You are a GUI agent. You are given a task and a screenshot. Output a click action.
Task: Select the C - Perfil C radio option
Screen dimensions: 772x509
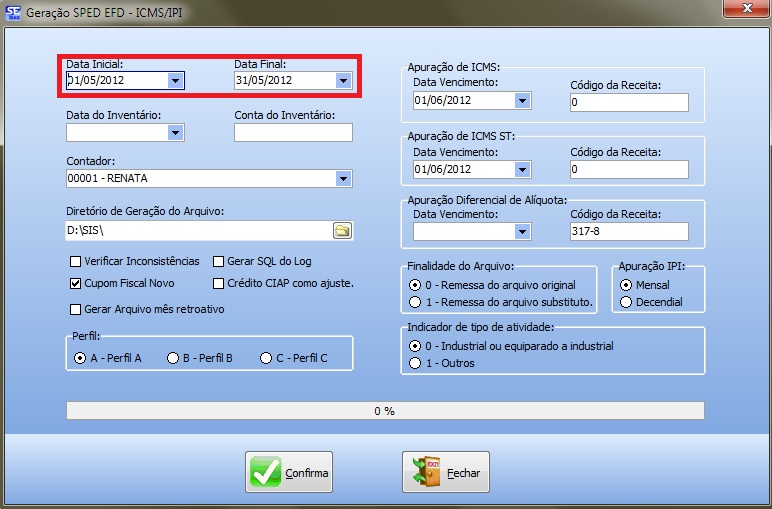(265, 357)
